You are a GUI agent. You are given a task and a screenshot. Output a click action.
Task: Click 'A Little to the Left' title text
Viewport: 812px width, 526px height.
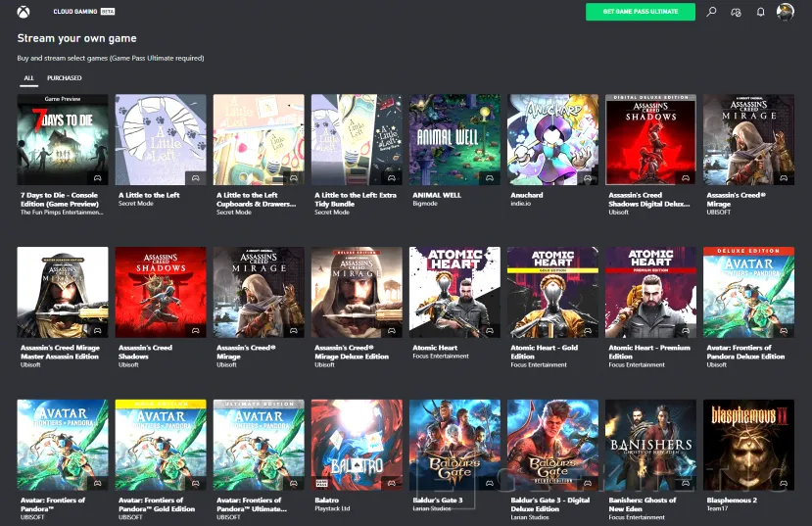coord(149,195)
